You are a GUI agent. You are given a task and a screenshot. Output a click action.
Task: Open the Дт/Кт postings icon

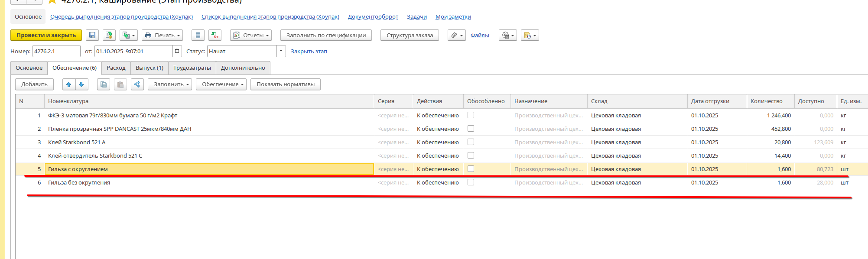(215, 36)
